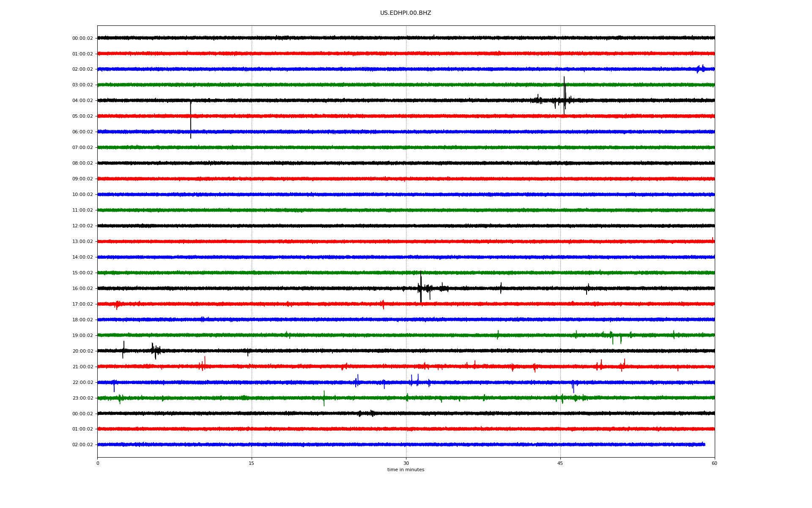812x508 pixels.
Task: Click the 12:00:02 hour label
Action: (x=82, y=226)
